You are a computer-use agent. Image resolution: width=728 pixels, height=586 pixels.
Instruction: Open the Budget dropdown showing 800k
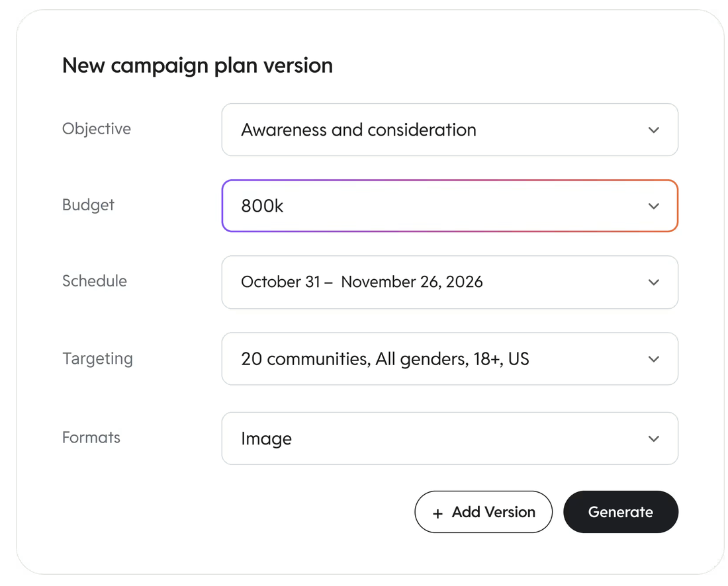pos(449,206)
